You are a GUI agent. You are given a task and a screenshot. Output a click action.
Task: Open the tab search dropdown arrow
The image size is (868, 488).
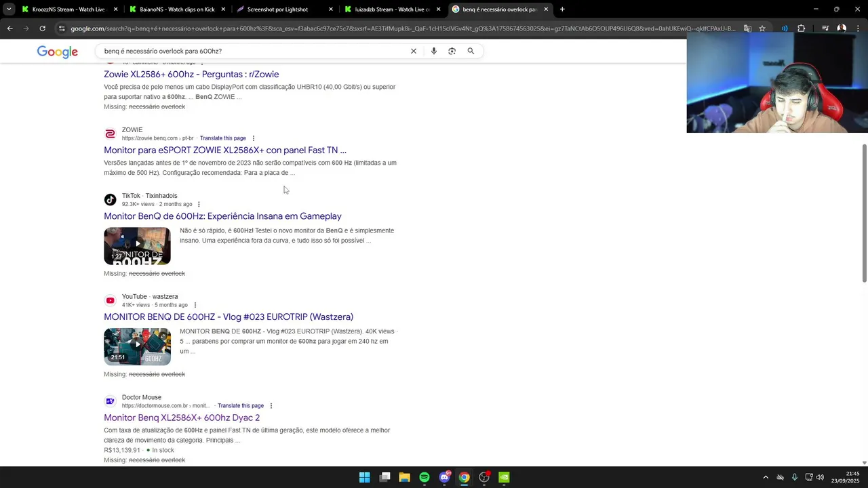point(9,9)
